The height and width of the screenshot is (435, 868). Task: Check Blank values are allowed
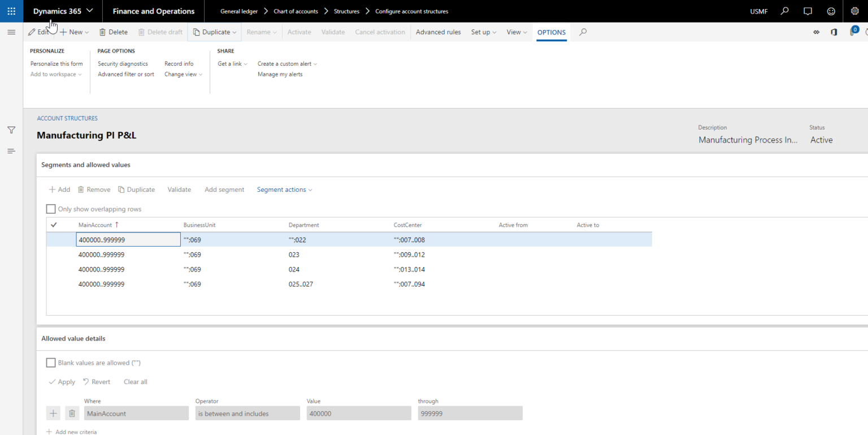pyautogui.click(x=50, y=362)
